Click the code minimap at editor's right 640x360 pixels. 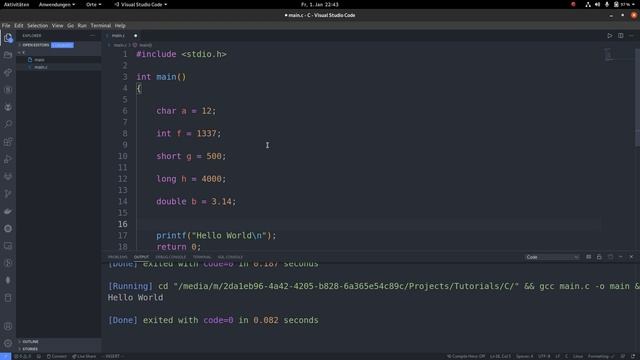[x=610, y=54]
